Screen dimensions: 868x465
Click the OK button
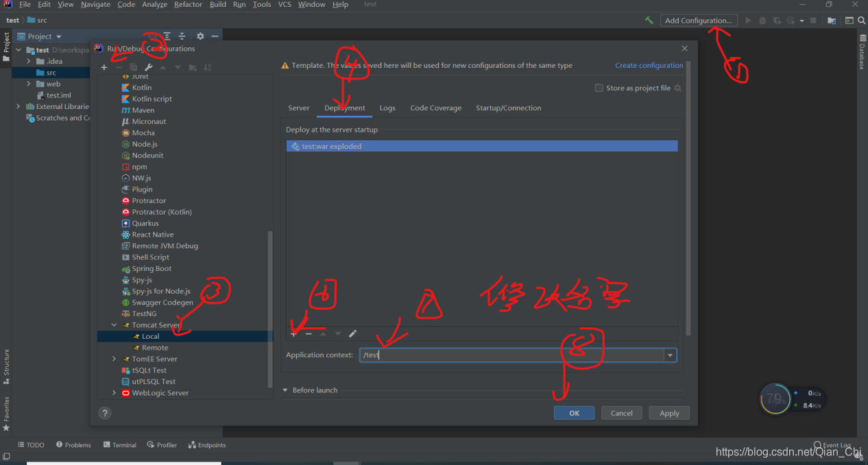tap(574, 413)
